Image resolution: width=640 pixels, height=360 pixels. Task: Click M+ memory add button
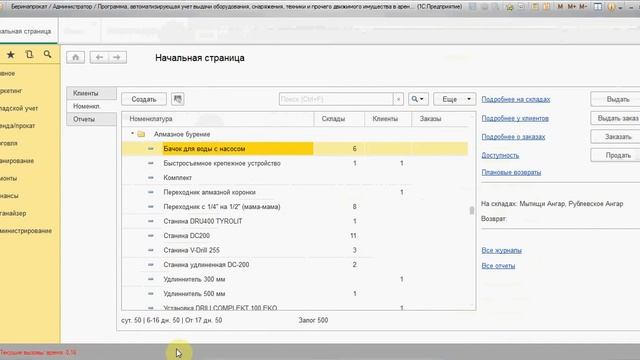click(572, 7)
